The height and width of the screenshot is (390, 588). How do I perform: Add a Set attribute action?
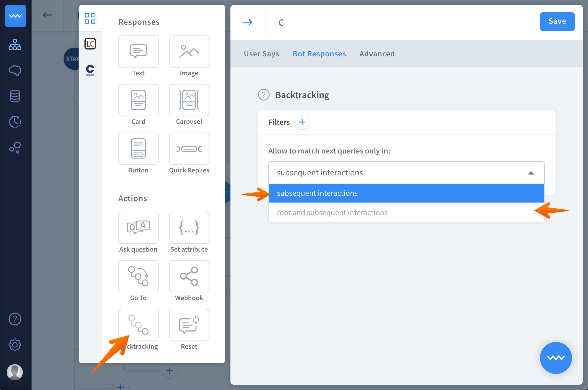click(189, 228)
